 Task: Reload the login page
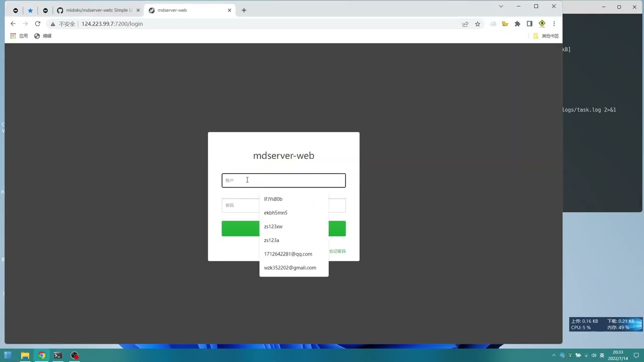(37, 24)
